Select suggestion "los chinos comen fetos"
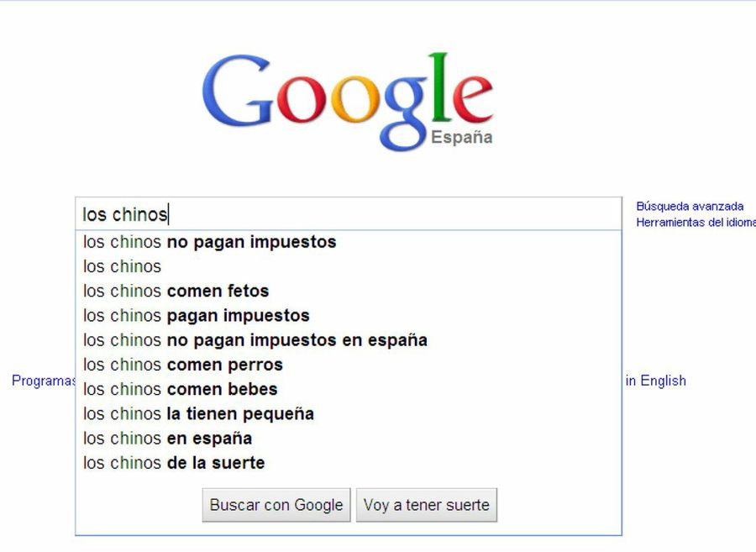This screenshot has width=756, height=552. click(x=176, y=291)
